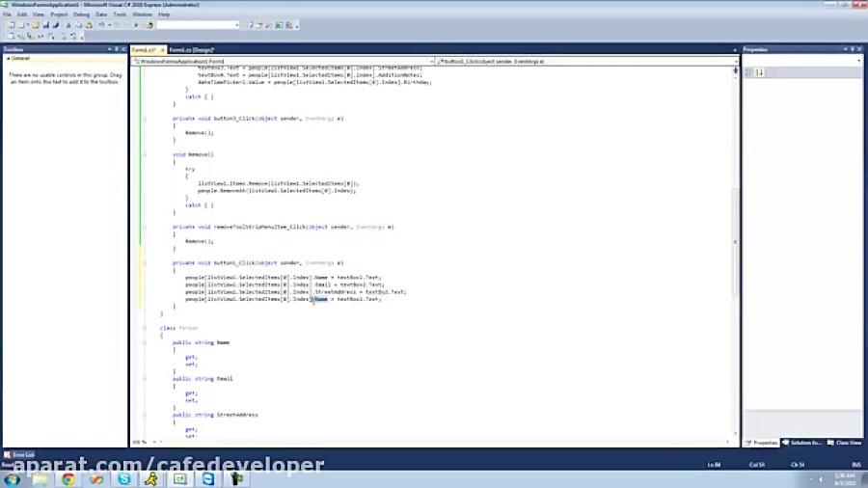Collapse the button3_Click method outline
Viewport: 868px width, 488px height.
145,119
